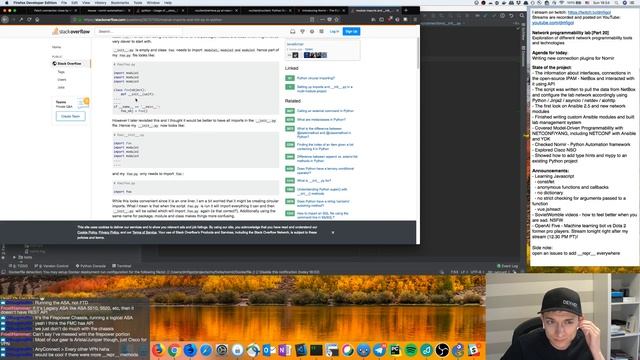The image size is (640, 360).
Task: Open Safari from the Dock
Action: tap(206, 350)
